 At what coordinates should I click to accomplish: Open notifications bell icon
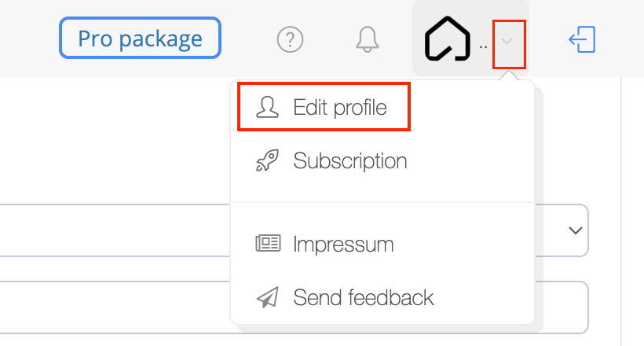coord(368,39)
